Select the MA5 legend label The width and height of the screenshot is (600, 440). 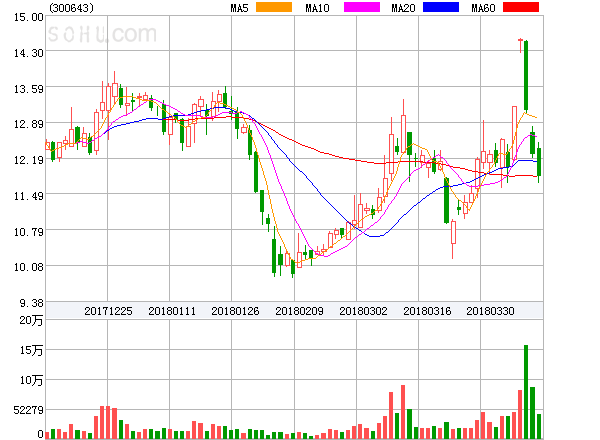[x=239, y=8]
